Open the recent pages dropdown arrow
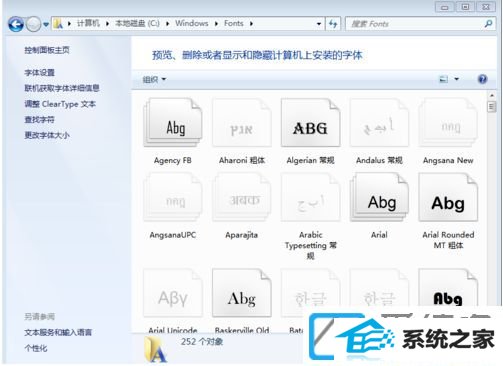The width and height of the screenshot is (503, 366). (46, 24)
